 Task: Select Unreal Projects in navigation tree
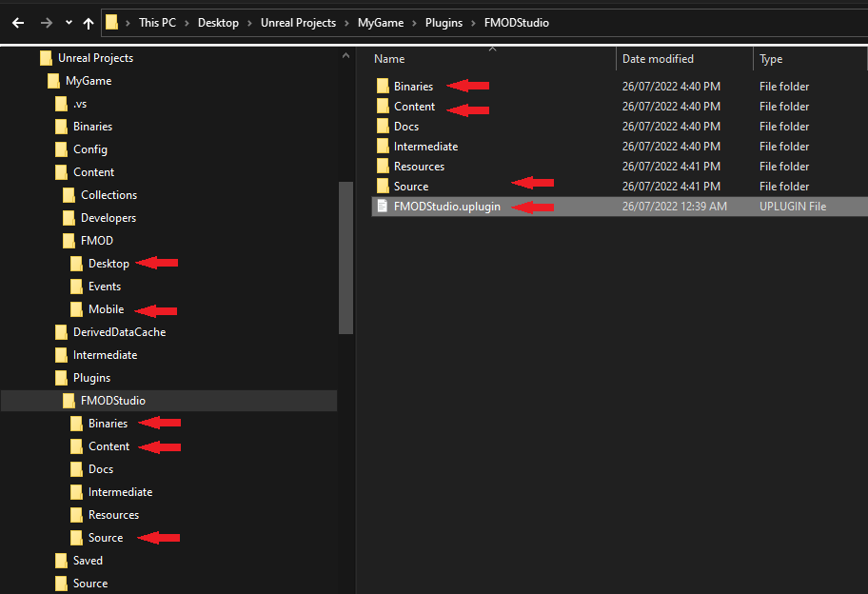(x=95, y=57)
